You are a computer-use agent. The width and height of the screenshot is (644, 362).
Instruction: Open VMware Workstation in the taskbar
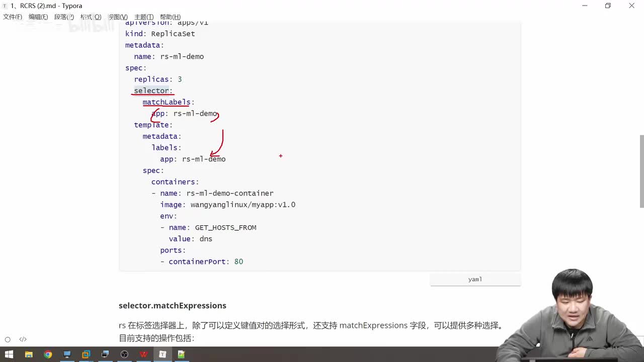[x=86, y=354]
